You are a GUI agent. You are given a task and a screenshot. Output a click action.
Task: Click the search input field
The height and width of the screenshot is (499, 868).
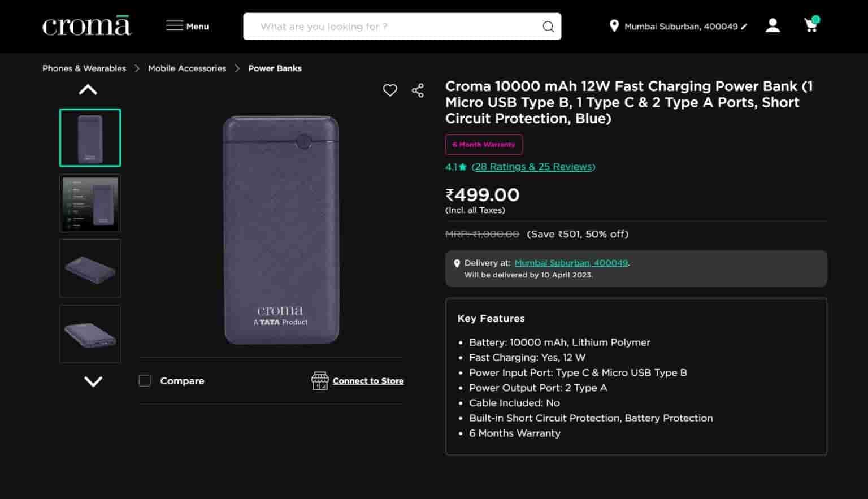coord(396,26)
